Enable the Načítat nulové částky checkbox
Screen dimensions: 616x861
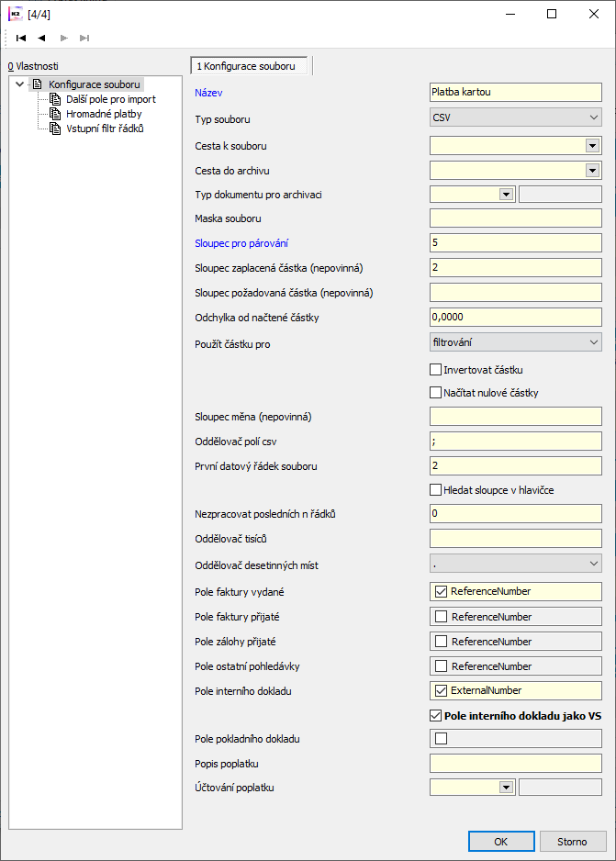pos(435,393)
